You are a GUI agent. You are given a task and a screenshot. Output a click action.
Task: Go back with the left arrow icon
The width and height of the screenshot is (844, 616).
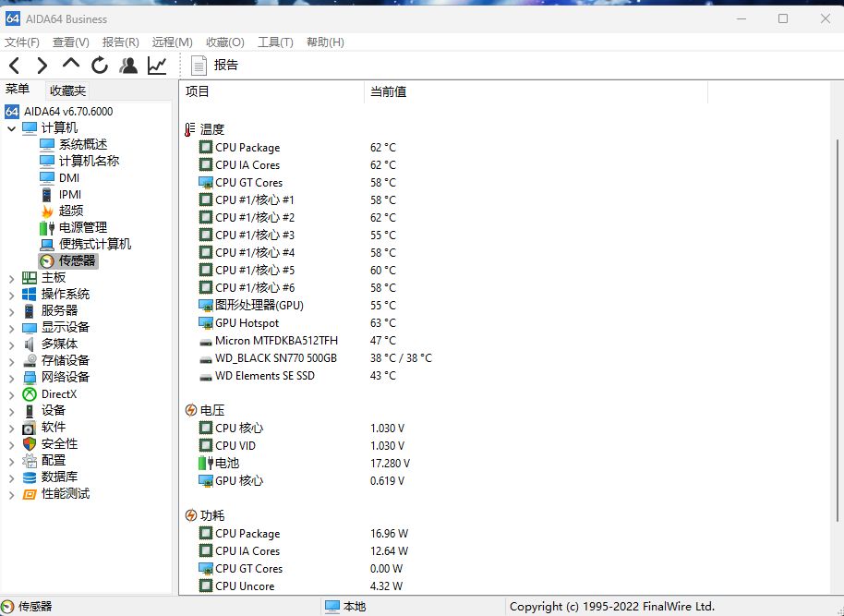point(15,66)
